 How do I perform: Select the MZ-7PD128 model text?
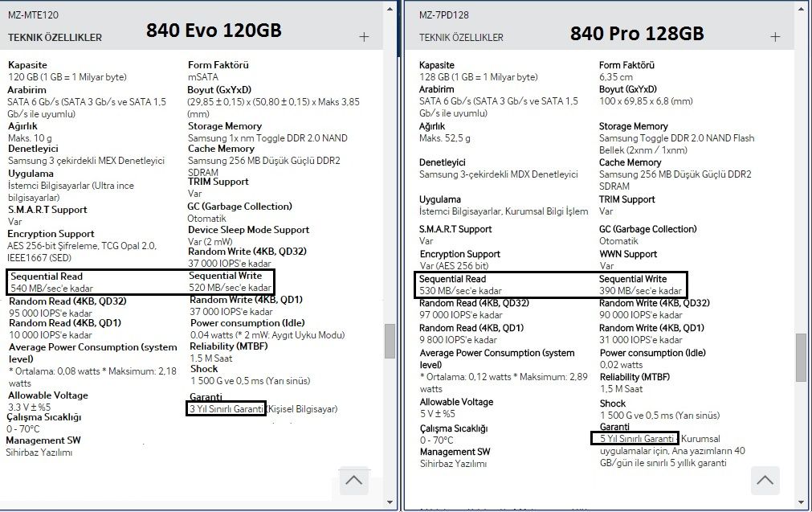point(444,15)
